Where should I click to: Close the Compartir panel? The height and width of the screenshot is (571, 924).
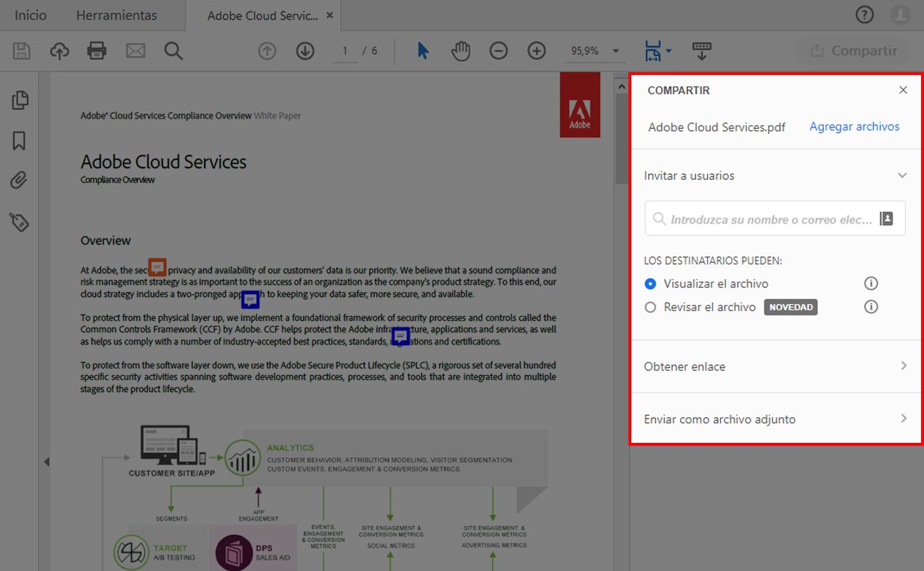903,90
